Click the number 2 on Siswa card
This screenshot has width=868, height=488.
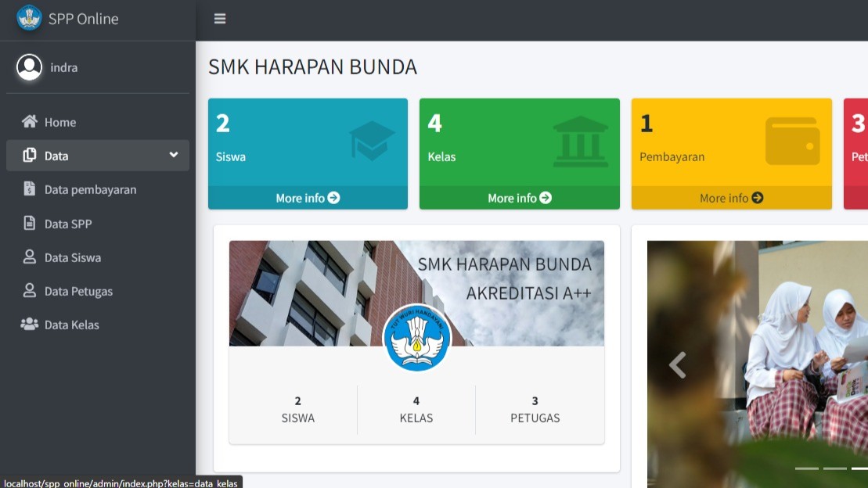222,124
